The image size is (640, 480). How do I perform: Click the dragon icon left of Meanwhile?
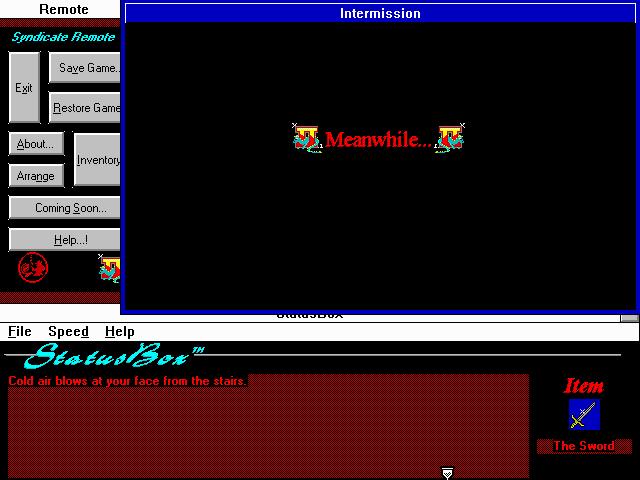click(308, 139)
